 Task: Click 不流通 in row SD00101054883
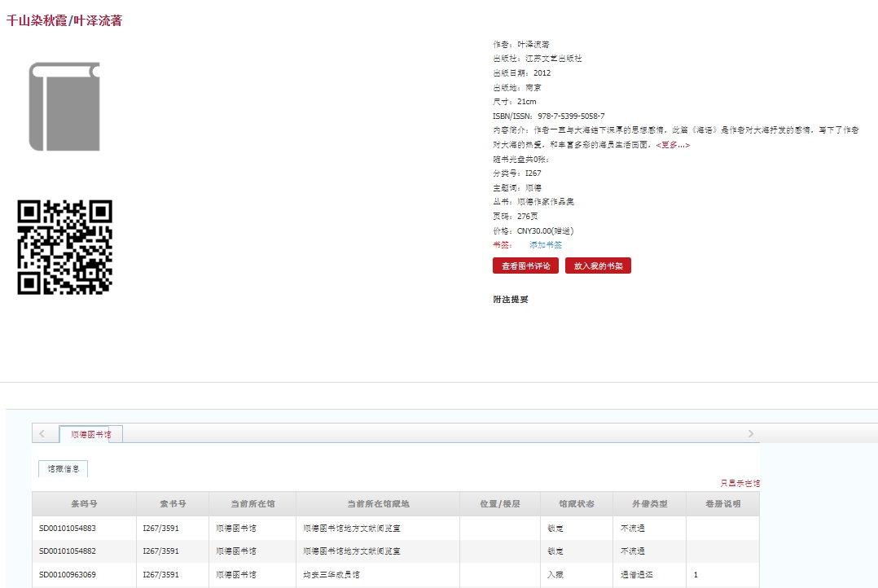pos(632,528)
